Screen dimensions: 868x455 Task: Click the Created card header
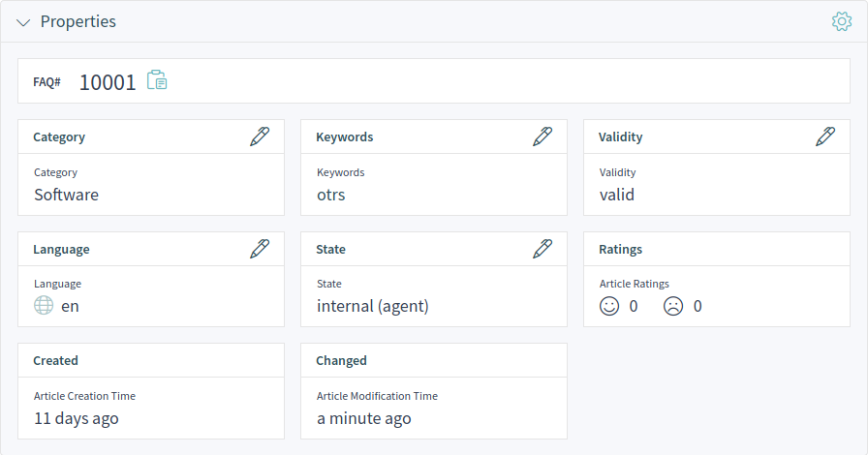[x=151, y=360]
